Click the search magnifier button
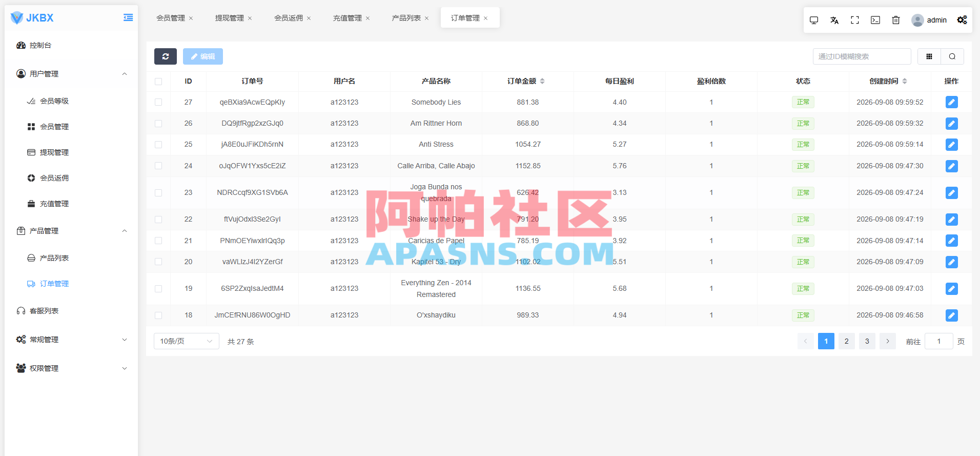Viewport: 980px width, 456px height. click(952, 56)
